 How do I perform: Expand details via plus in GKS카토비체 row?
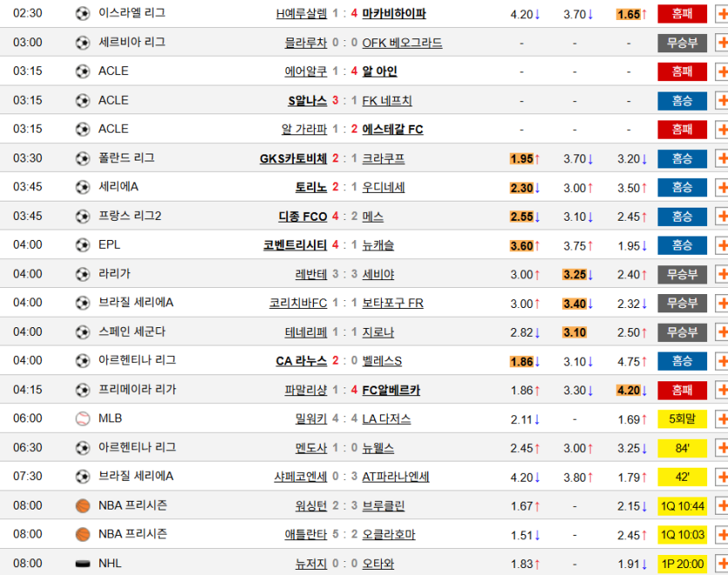click(722, 159)
